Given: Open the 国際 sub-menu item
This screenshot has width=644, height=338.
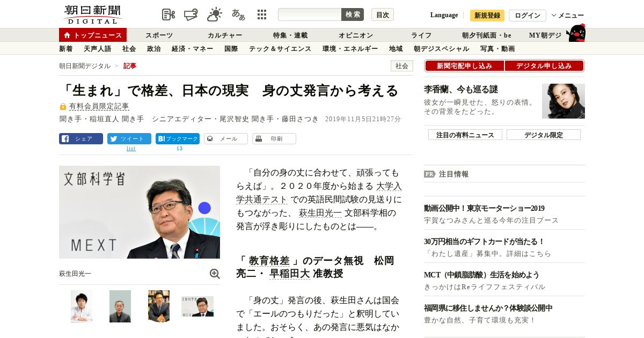Looking at the screenshot, I should pyautogui.click(x=231, y=49).
